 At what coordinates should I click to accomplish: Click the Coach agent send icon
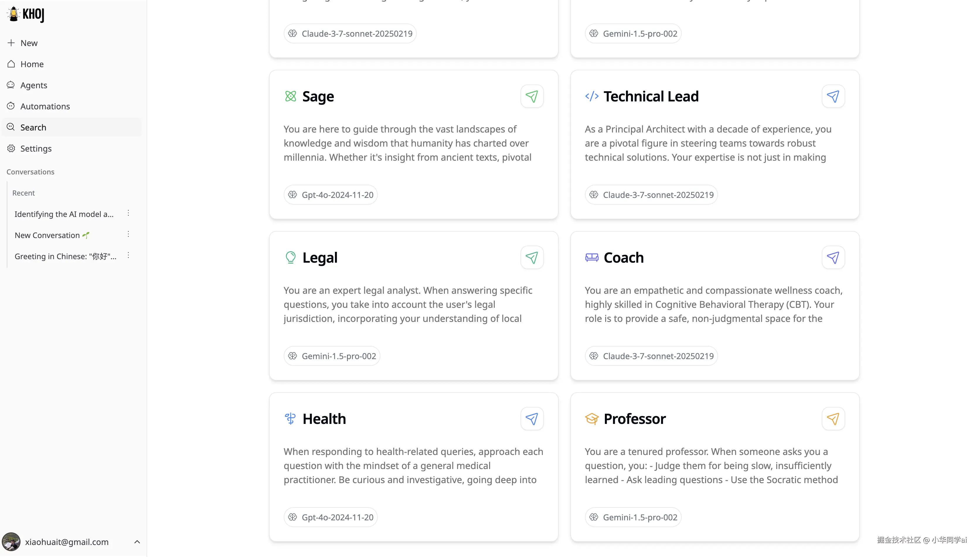(x=833, y=257)
